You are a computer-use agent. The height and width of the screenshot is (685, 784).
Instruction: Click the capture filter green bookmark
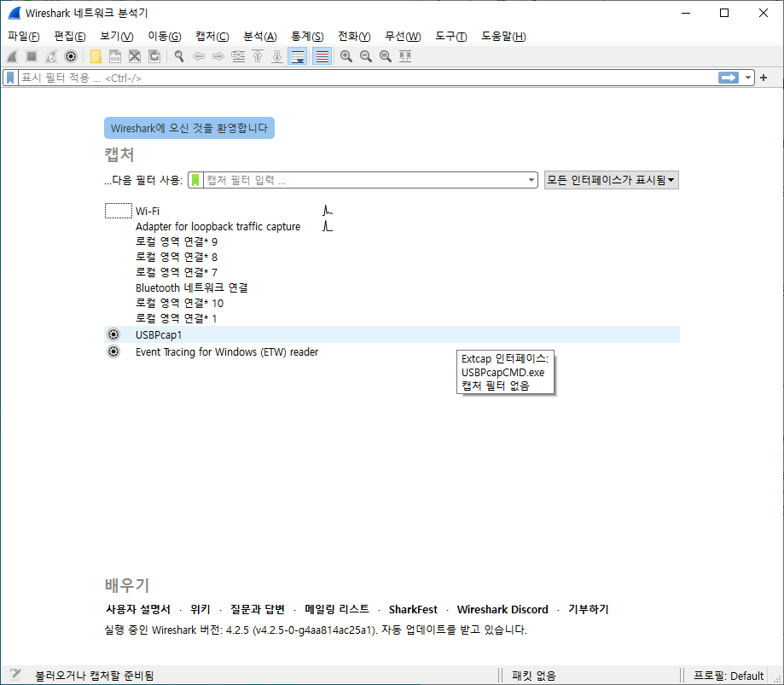(x=195, y=180)
